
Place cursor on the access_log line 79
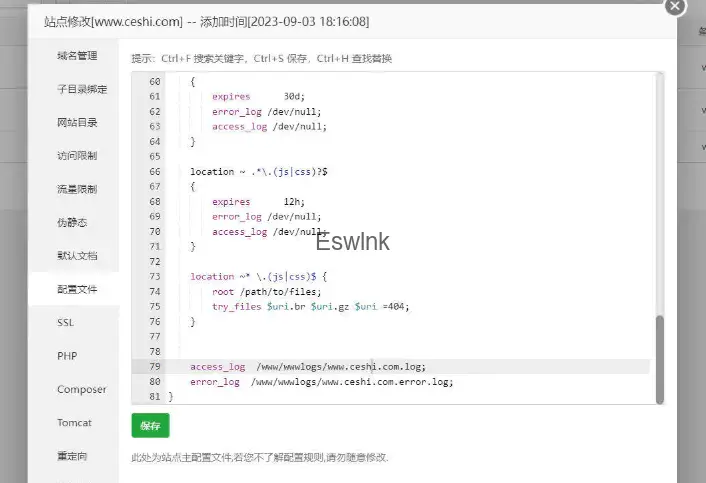308,367
